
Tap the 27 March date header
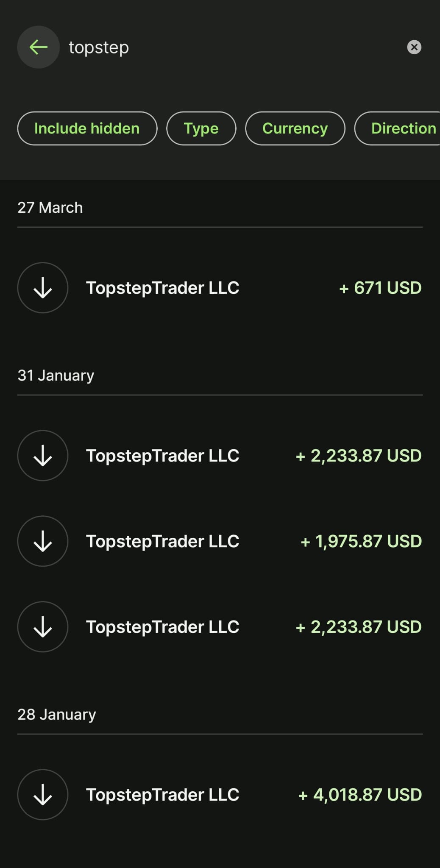click(50, 208)
